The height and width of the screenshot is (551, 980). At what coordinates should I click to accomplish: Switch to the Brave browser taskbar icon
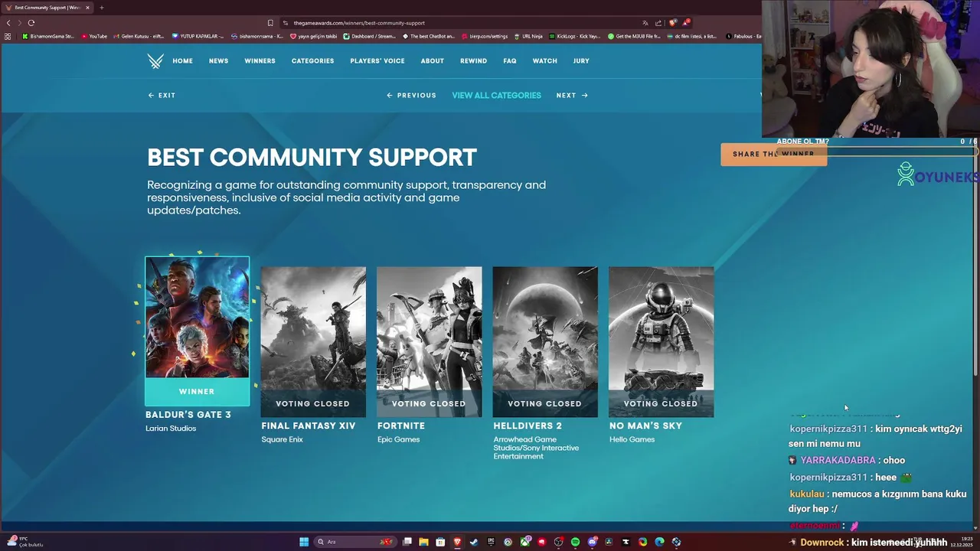click(x=457, y=542)
